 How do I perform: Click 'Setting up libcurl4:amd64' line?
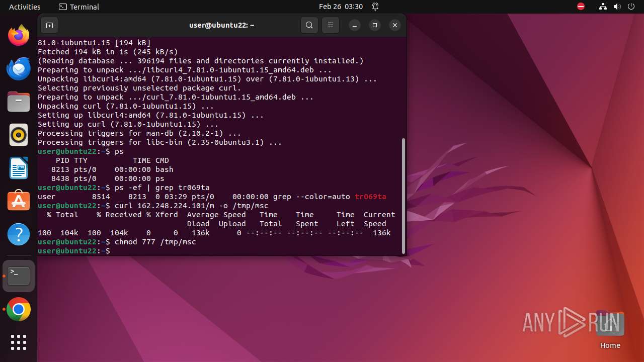(x=150, y=115)
